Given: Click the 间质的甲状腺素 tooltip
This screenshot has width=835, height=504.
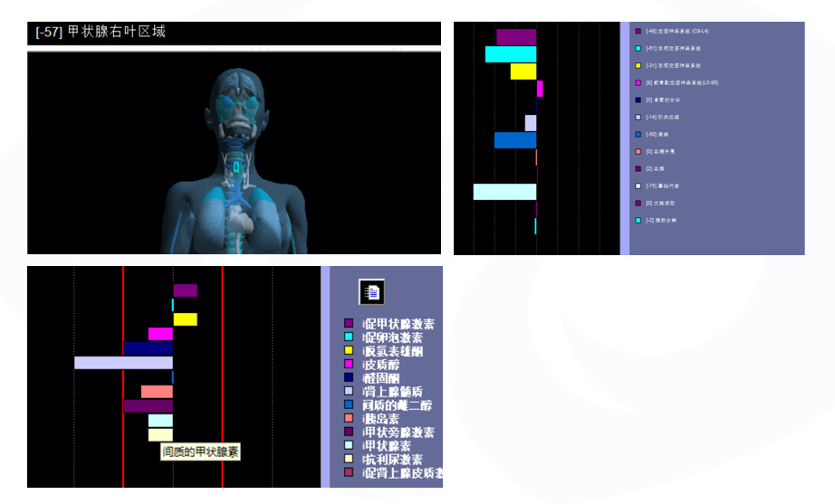Looking at the screenshot, I should click(x=200, y=451).
